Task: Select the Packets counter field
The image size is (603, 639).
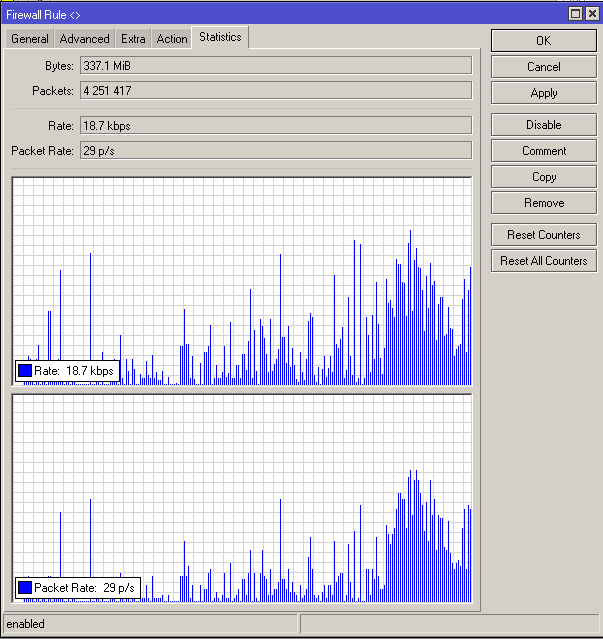Action: [275, 91]
